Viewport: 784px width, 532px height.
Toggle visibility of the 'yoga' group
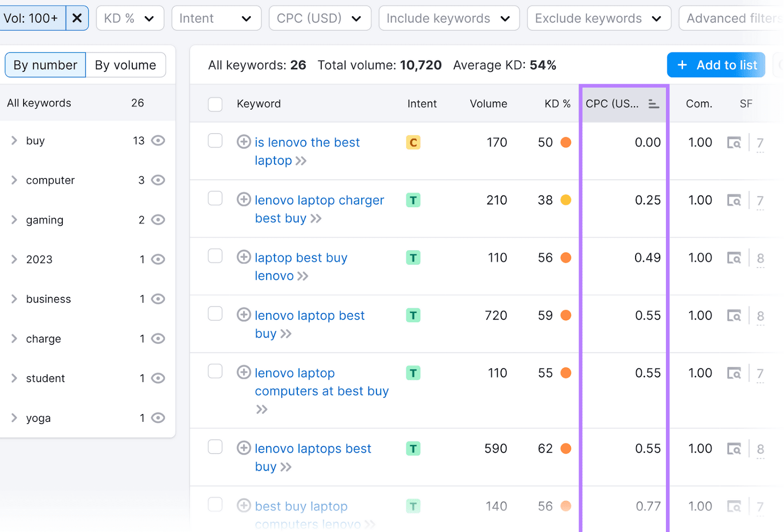click(158, 418)
